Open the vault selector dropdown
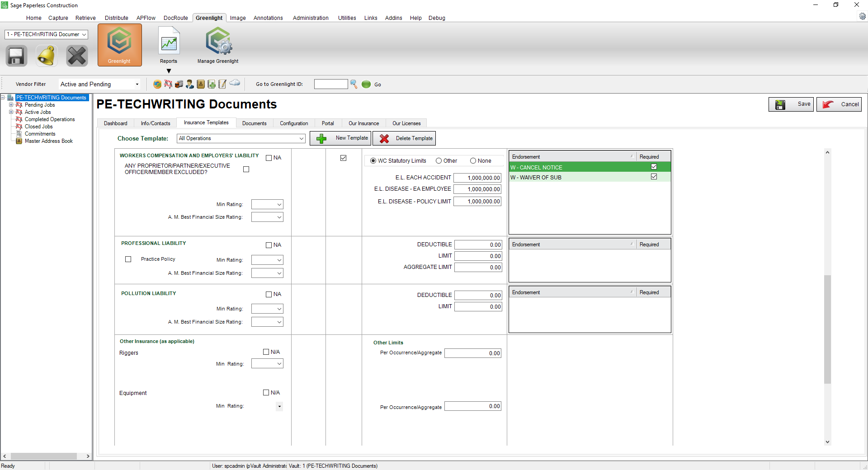Image resolution: width=868 pixels, height=470 pixels. click(x=46, y=34)
